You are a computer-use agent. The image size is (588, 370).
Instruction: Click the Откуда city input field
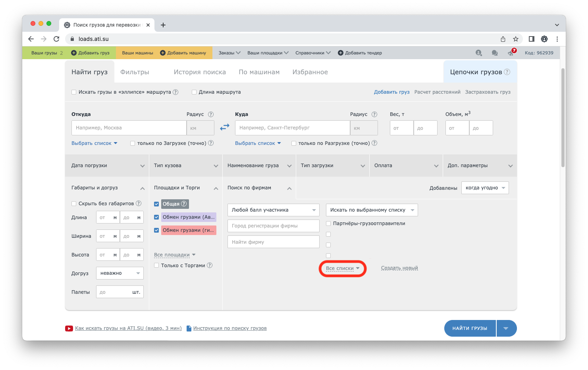click(129, 128)
